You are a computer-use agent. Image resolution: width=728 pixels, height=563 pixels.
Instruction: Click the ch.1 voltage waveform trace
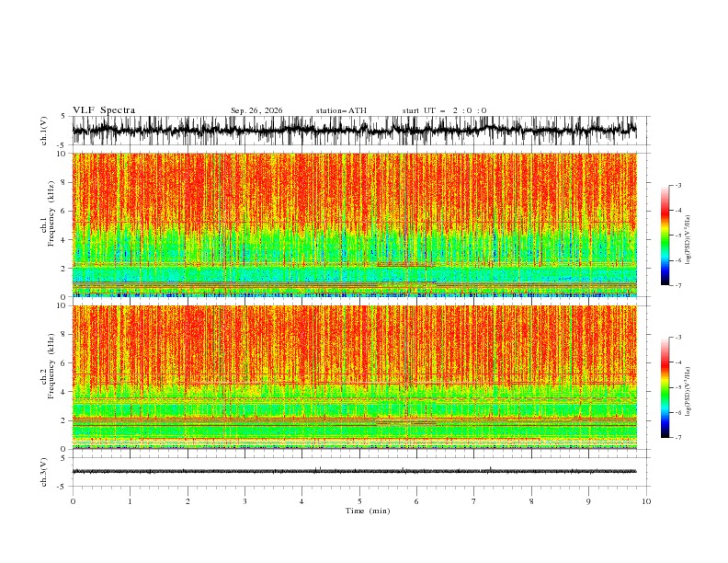click(355, 131)
